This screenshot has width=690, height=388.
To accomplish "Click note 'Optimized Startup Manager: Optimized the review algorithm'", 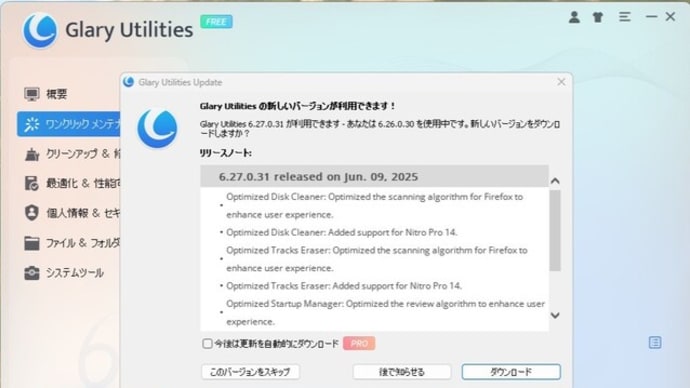I will pyautogui.click(x=385, y=313).
